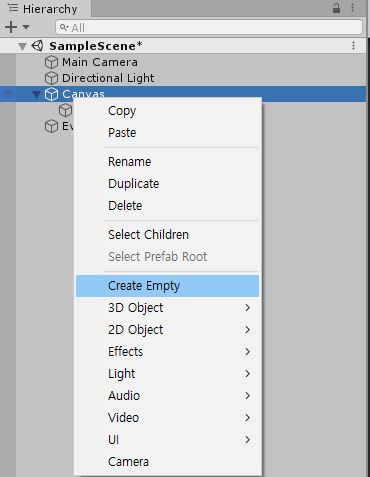The height and width of the screenshot is (477, 370).
Task: Collapse the Canvas foldout arrow
Action: (36, 95)
